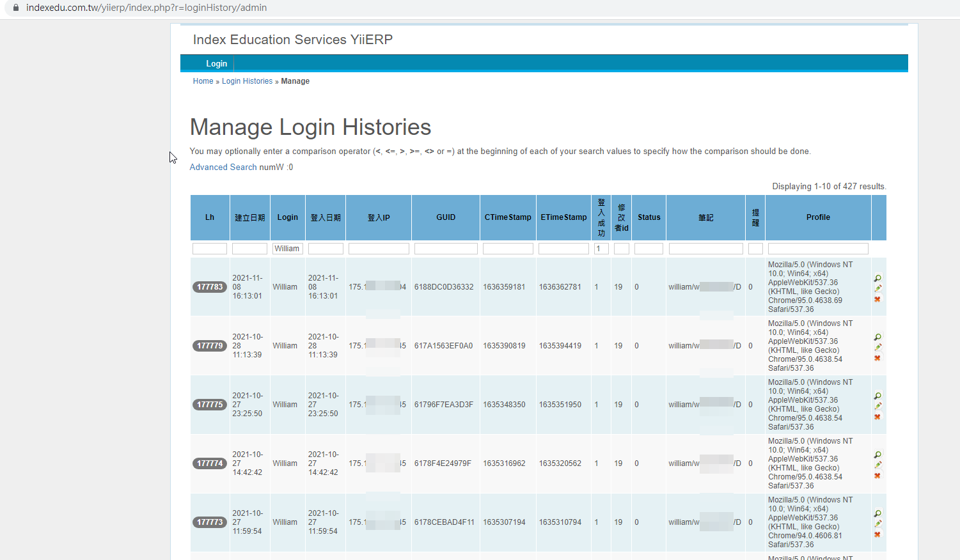Sort by 登入日期 column header
Image resolution: width=960 pixels, height=560 pixels.
(x=326, y=217)
